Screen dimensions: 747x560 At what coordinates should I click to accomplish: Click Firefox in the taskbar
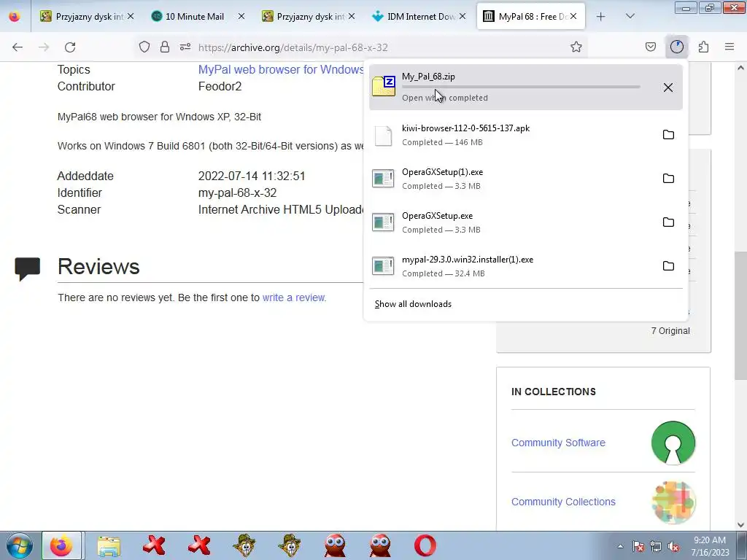(61, 545)
